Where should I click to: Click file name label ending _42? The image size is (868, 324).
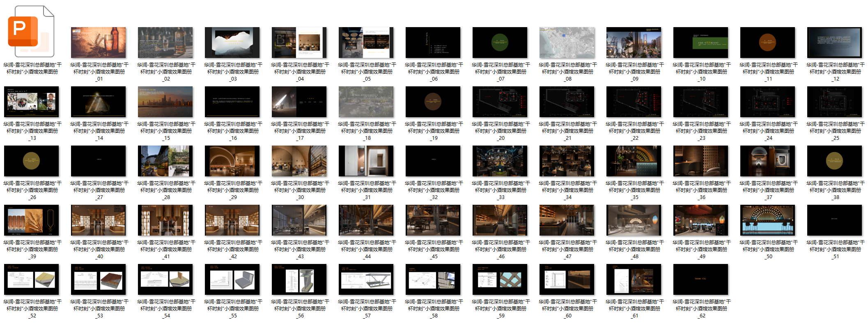(233, 249)
